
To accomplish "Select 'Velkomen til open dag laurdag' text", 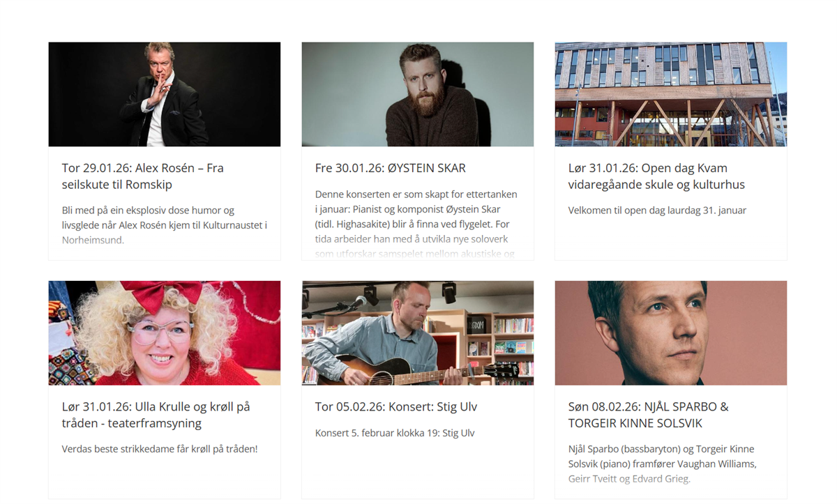I will (656, 210).
